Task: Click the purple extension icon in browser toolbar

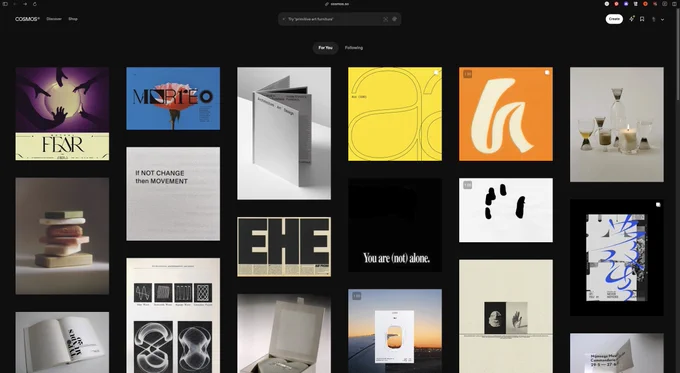Action: point(626,4)
